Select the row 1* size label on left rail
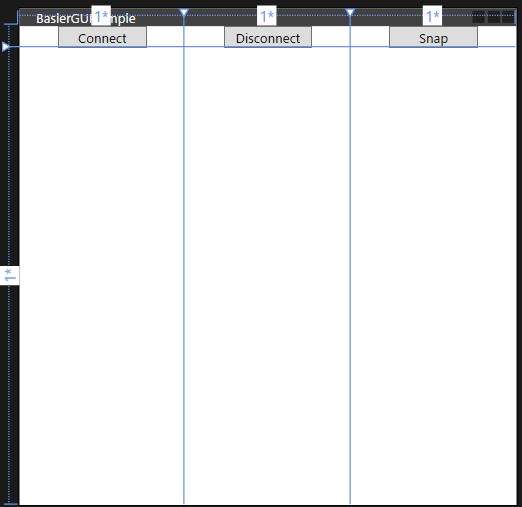 [x=9, y=275]
